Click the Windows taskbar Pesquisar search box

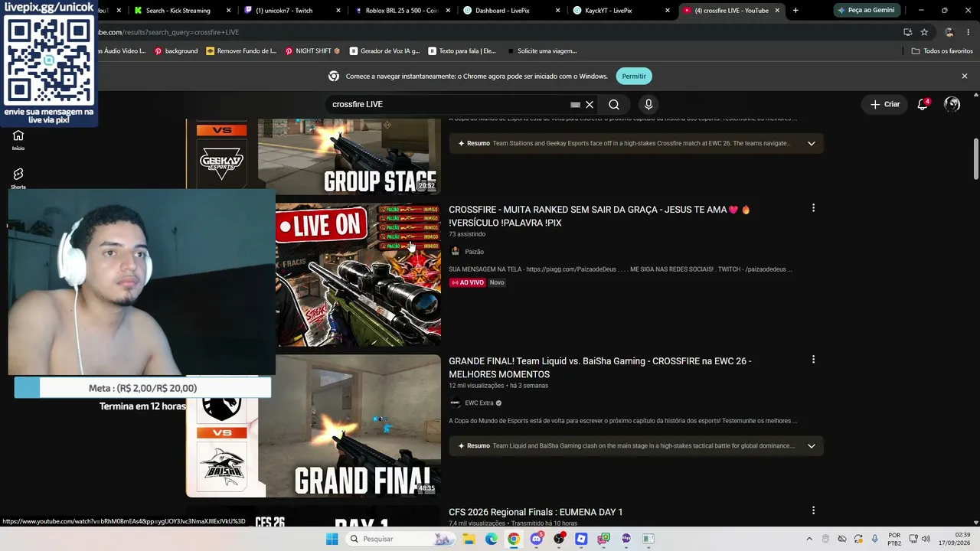coord(399,539)
